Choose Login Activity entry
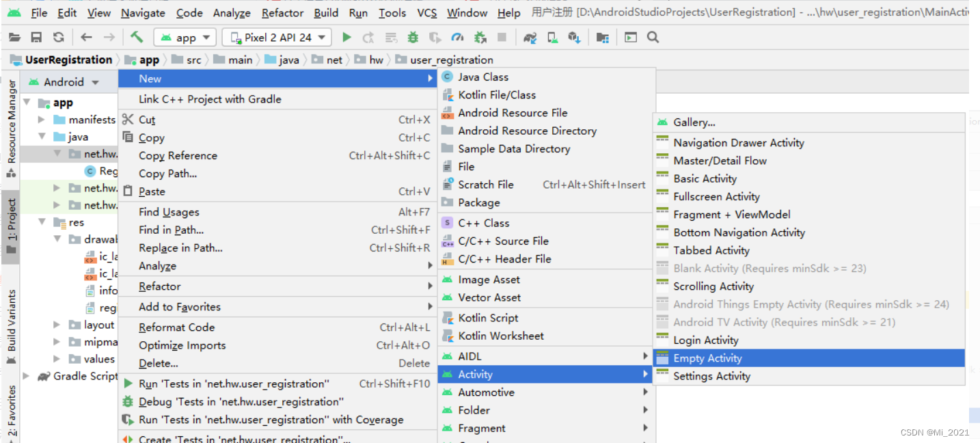The height and width of the screenshot is (443, 980). click(809, 340)
